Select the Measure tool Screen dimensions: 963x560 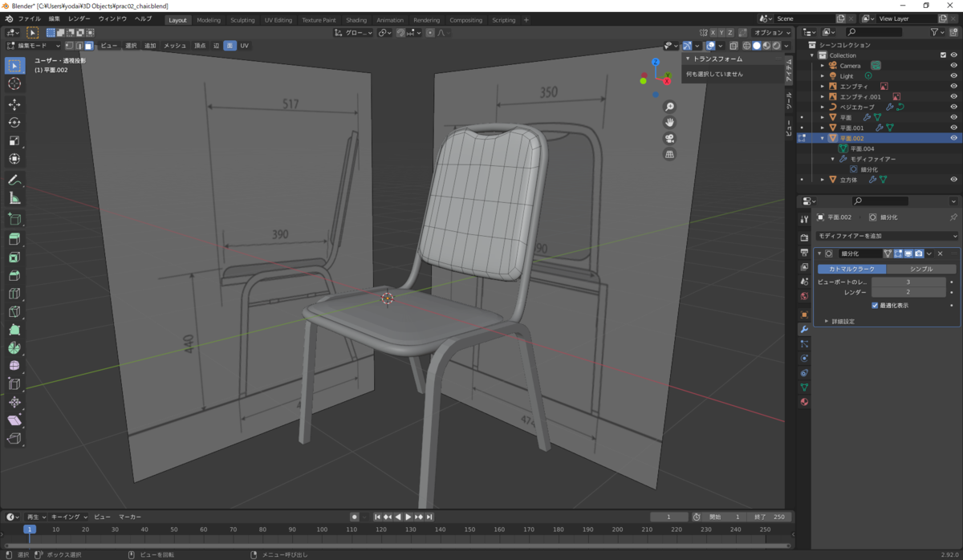click(x=14, y=198)
